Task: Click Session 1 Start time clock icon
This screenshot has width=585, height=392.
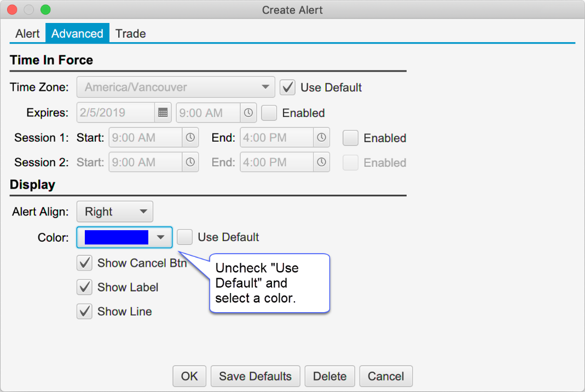Action: tap(190, 138)
